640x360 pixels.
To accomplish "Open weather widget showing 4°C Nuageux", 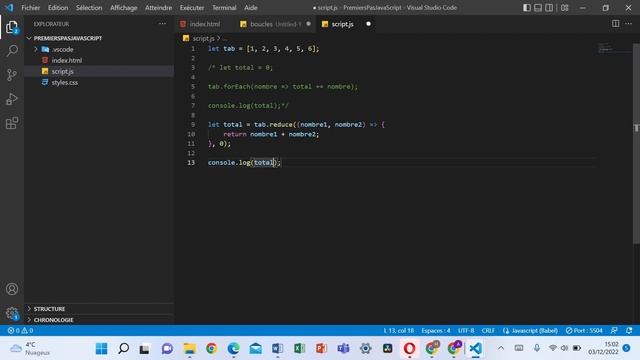I will [x=29, y=349].
